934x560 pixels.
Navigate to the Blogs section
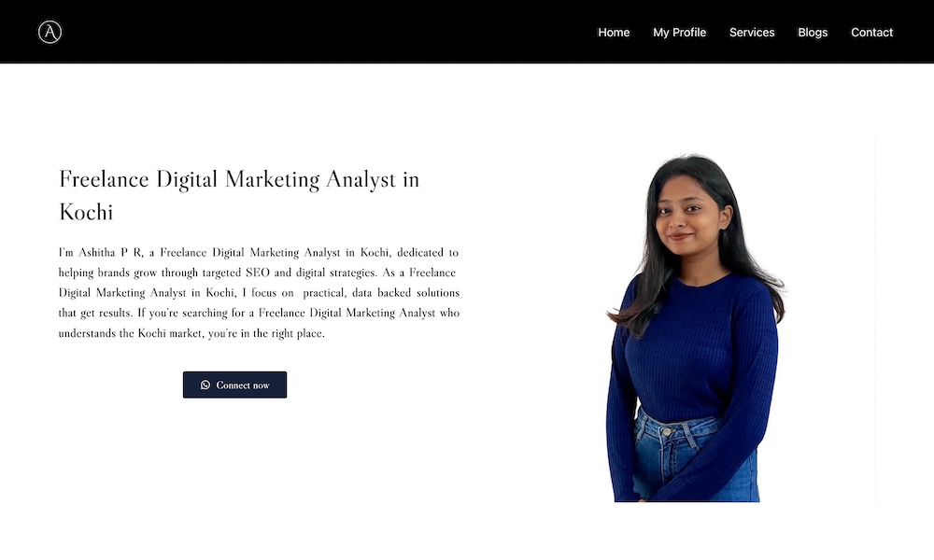[x=813, y=33]
